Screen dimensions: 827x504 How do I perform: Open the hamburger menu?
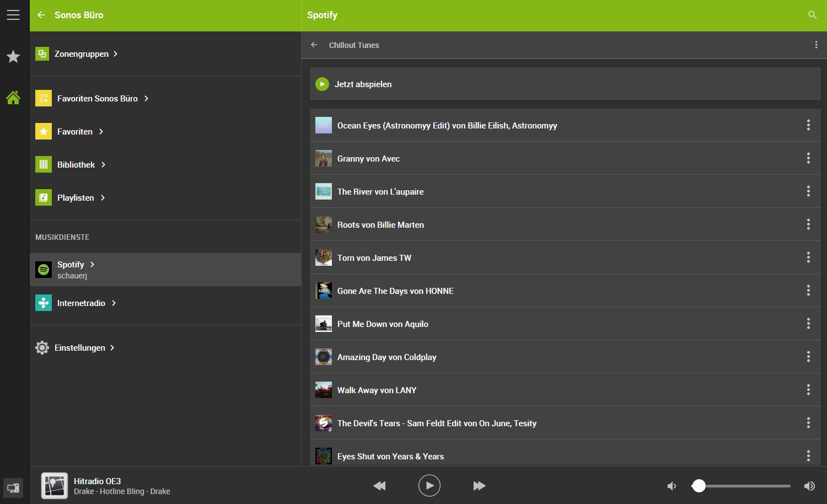click(x=13, y=15)
